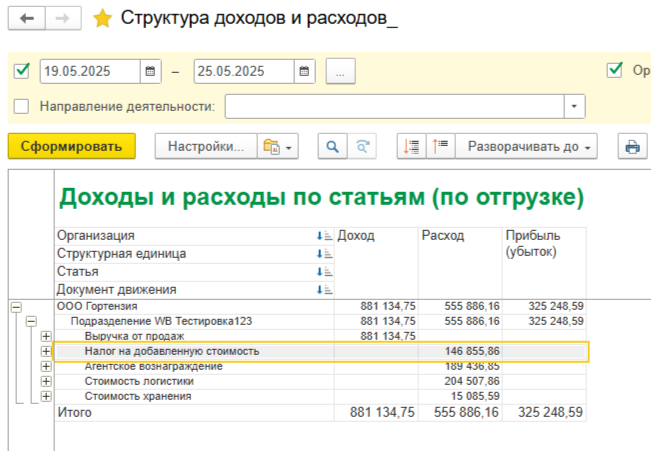
Task: Click the period selection ellipsis button
Action: [340, 72]
